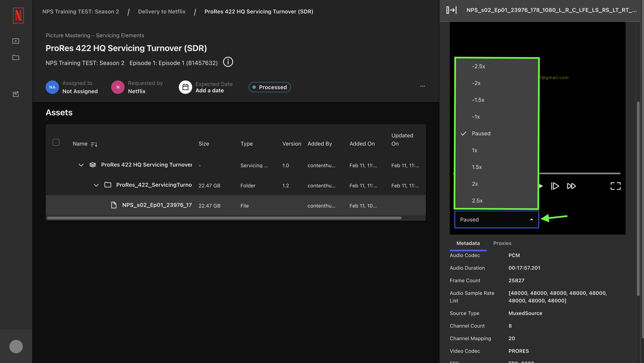The image size is (644, 363).
Task: Click the N requested-by avatar
Action: (118, 87)
